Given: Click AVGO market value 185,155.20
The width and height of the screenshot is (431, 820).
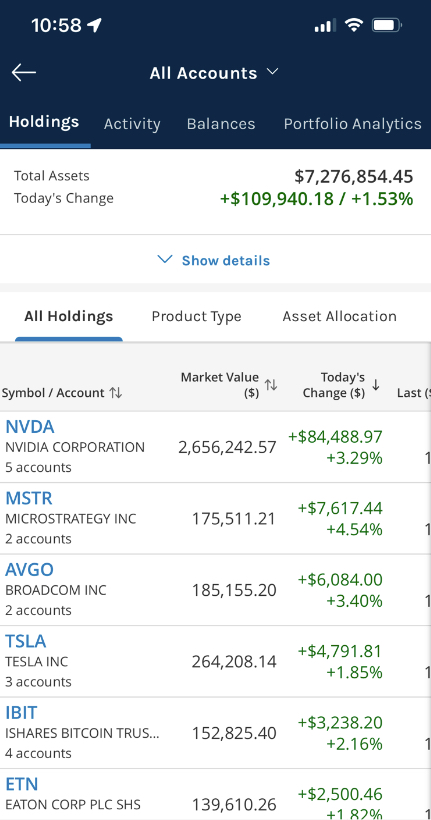Looking at the screenshot, I should point(233,590).
